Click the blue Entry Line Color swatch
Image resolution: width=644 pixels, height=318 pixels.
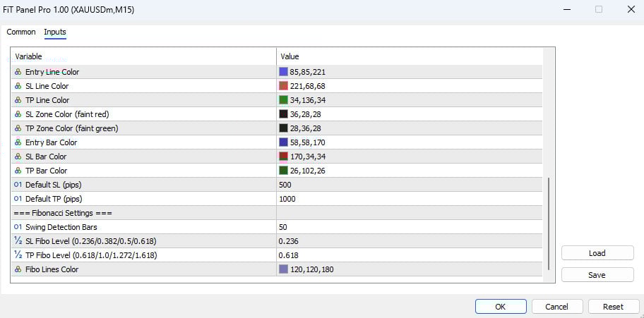tap(284, 72)
